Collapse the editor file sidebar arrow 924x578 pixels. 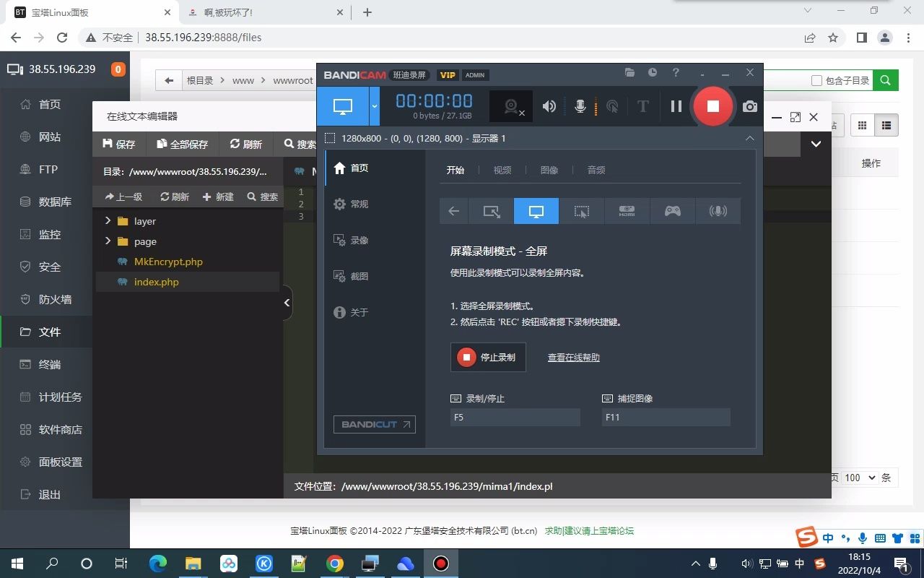click(x=287, y=303)
